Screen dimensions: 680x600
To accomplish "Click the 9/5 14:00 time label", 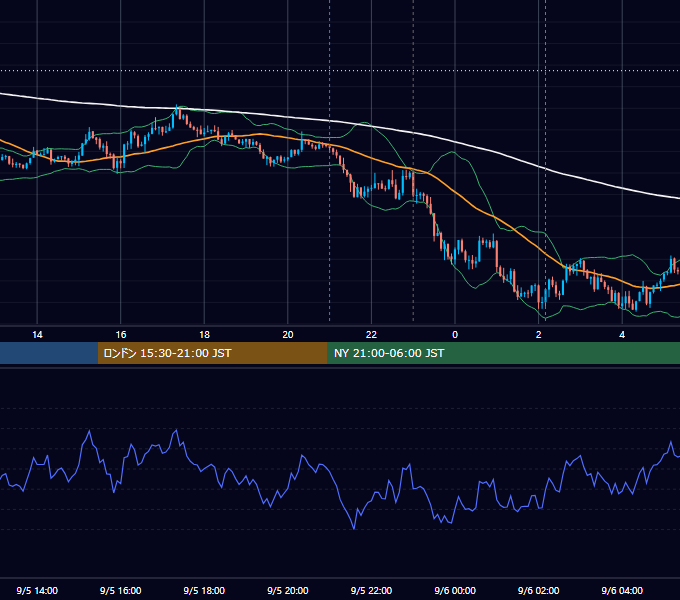I will click(x=37, y=590).
